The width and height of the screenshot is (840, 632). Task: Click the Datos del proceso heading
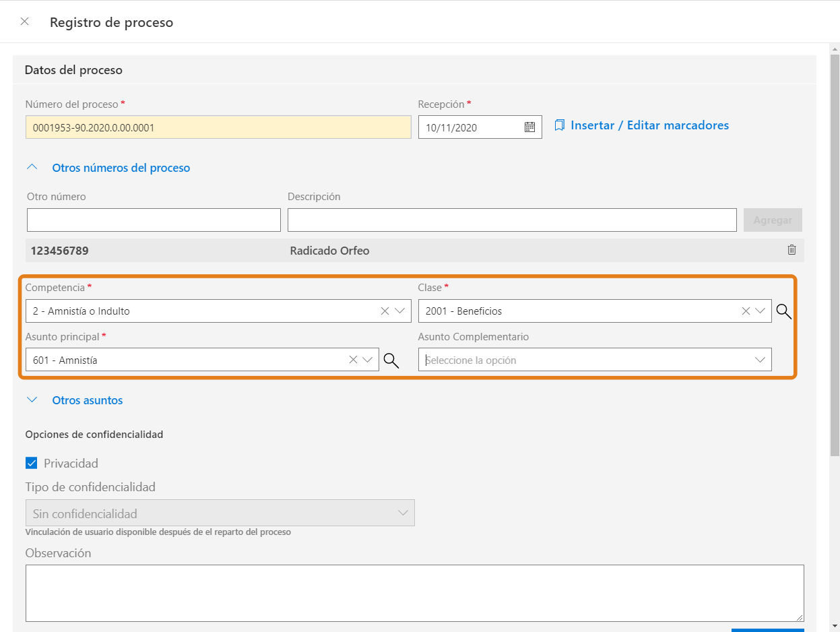(73, 70)
